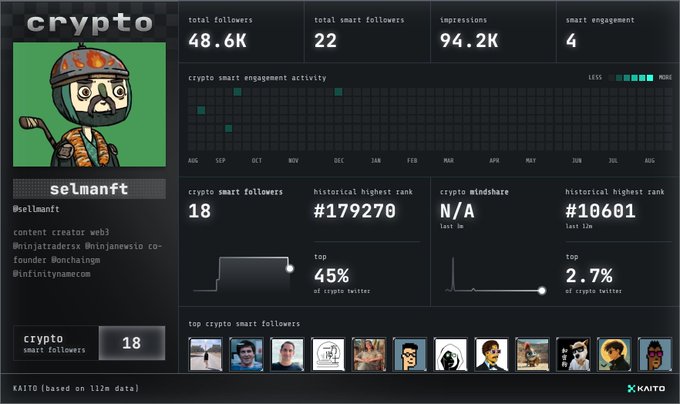Click the KAITO logo at bottom right
Screen dimensions: 680x404
(x=646, y=388)
